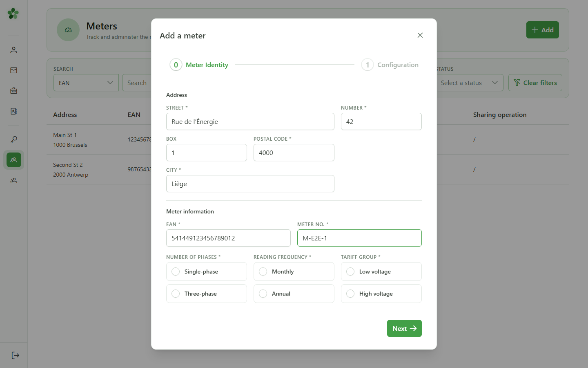Select Single-phase radio option

coord(207,272)
